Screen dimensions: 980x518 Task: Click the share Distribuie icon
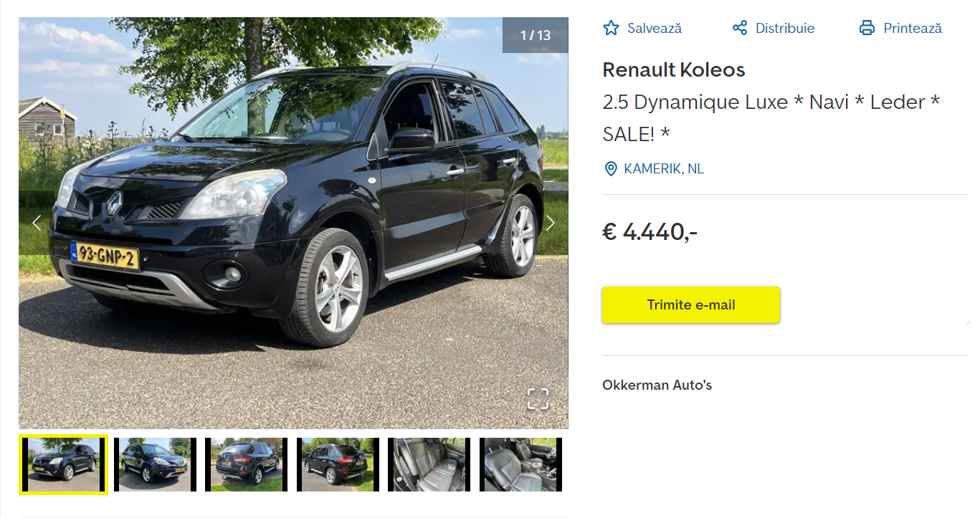click(x=740, y=28)
